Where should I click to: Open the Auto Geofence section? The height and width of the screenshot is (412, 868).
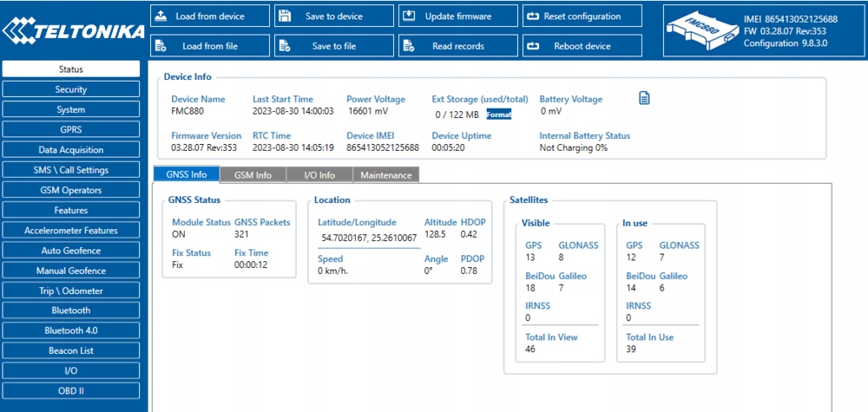tap(71, 251)
